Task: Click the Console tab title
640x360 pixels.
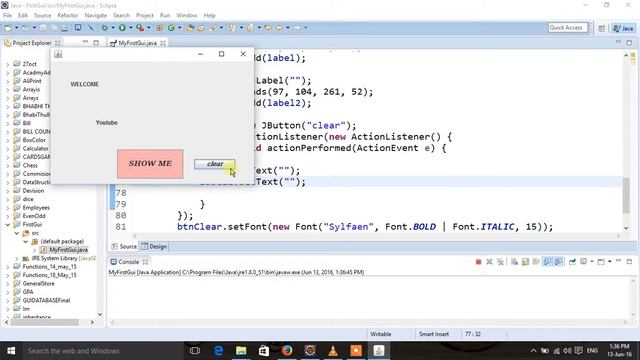Action: pos(129,262)
